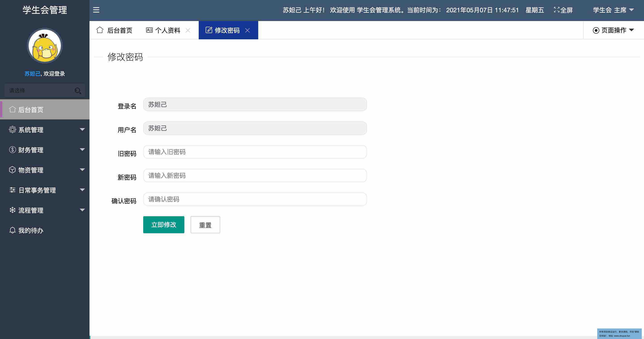Close the 修改密码 tab
Image resolution: width=644 pixels, height=339 pixels.
(x=247, y=30)
